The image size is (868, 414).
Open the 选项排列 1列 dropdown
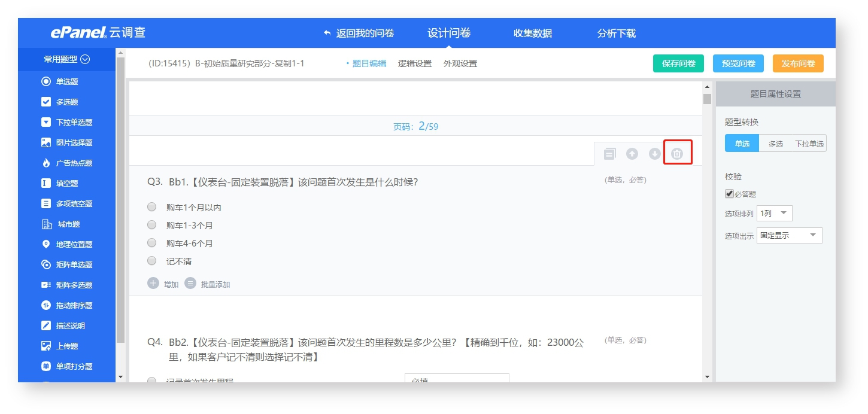click(x=775, y=214)
